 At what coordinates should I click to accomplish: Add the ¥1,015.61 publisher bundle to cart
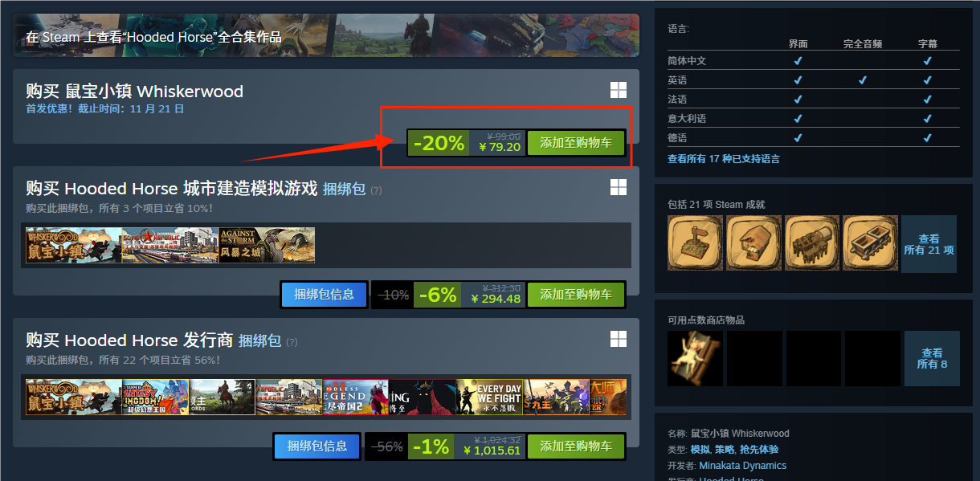click(576, 446)
